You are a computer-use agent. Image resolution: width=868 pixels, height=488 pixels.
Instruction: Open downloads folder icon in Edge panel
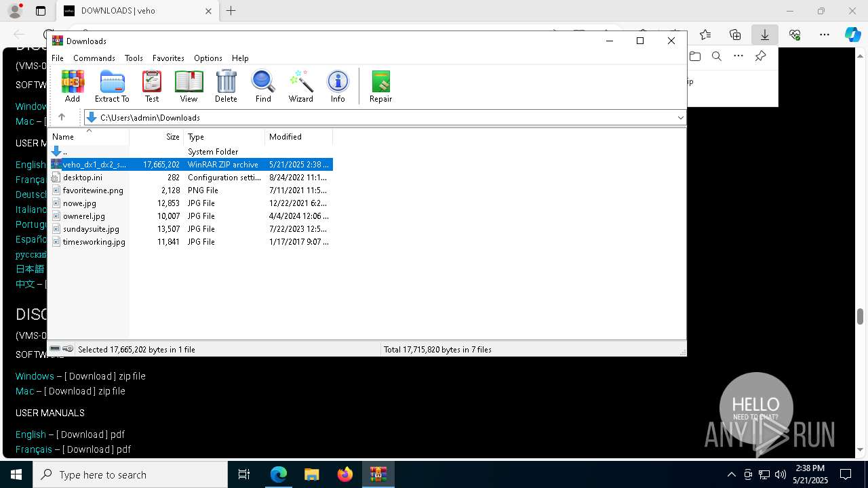pos(695,56)
